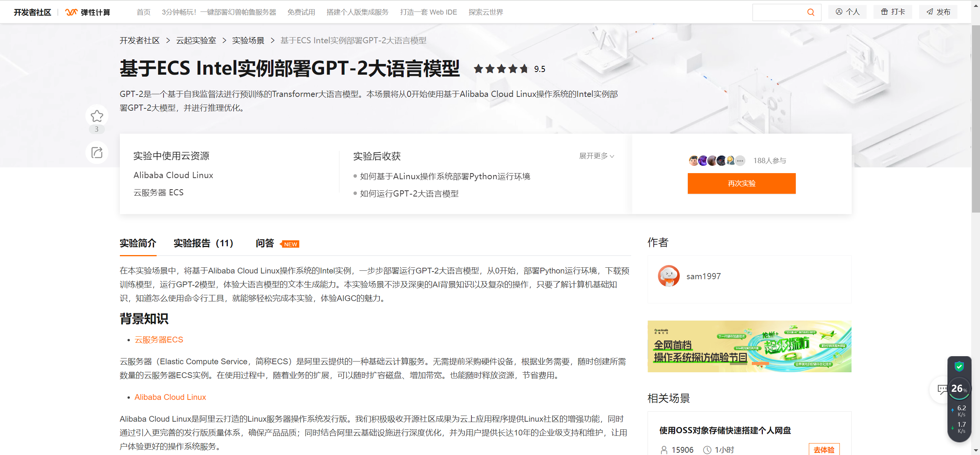Open the 个人 account button
Screen dimensions: 980x455
(847, 12)
